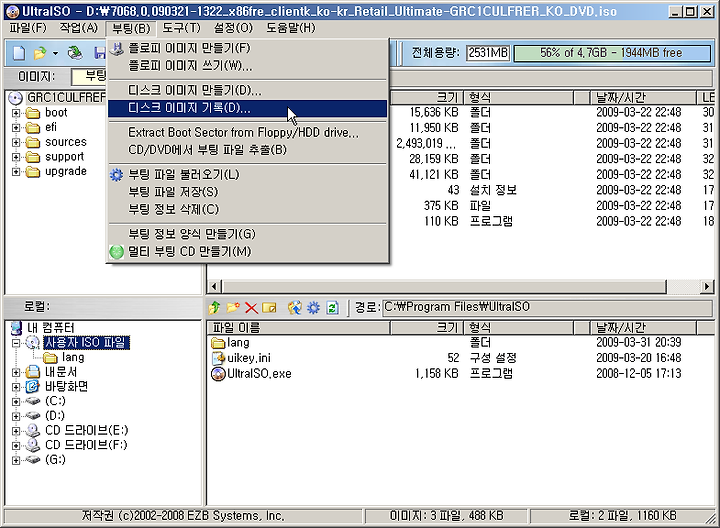Expand the boot folder tree node
Viewport: 720px width, 528px height.
(16, 113)
